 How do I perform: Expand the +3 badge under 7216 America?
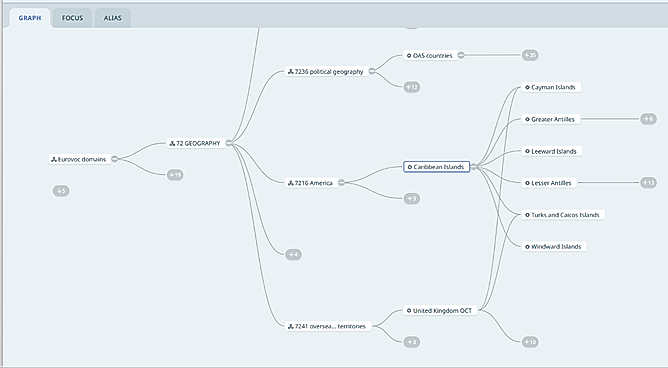click(x=412, y=198)
